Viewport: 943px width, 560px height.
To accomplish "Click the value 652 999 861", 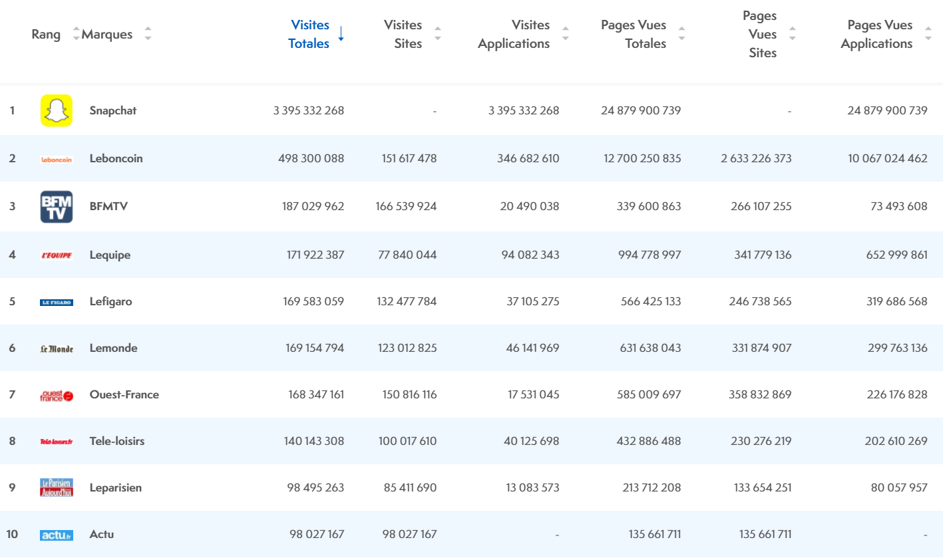I will click(x=897, y=255).
